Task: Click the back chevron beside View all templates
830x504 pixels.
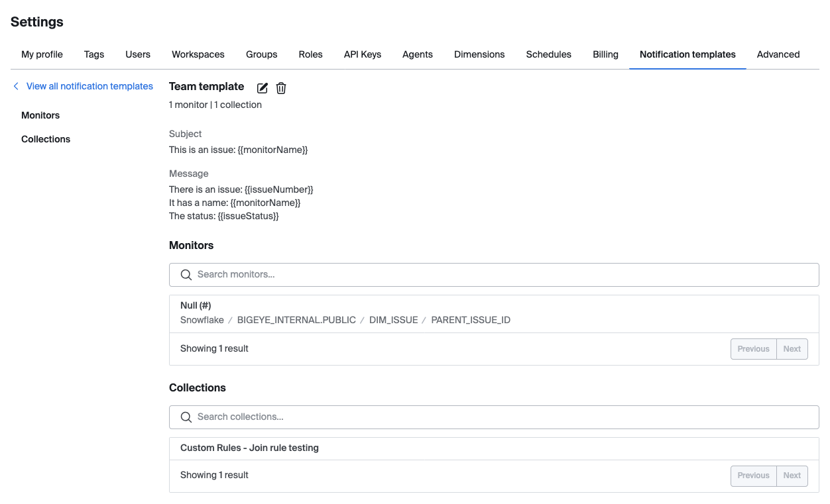Action: tap(16, 86)
